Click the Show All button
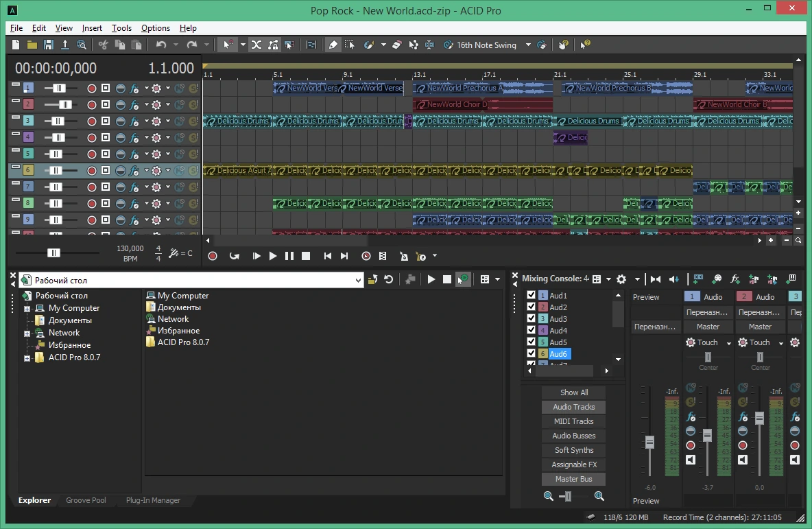 coord(574,392)
